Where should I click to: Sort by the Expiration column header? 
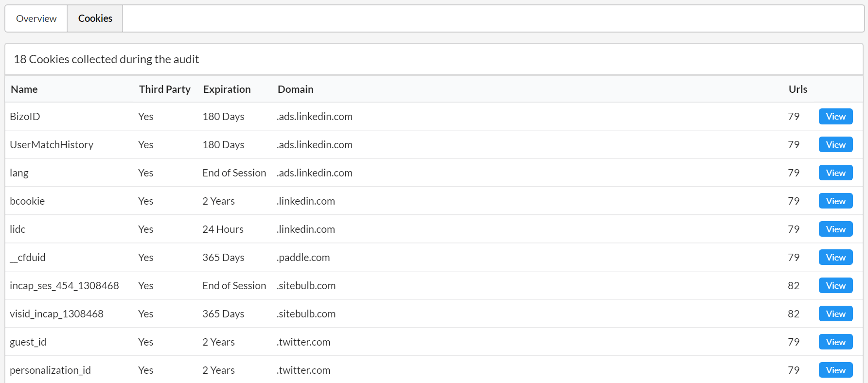tap(227, 89)
